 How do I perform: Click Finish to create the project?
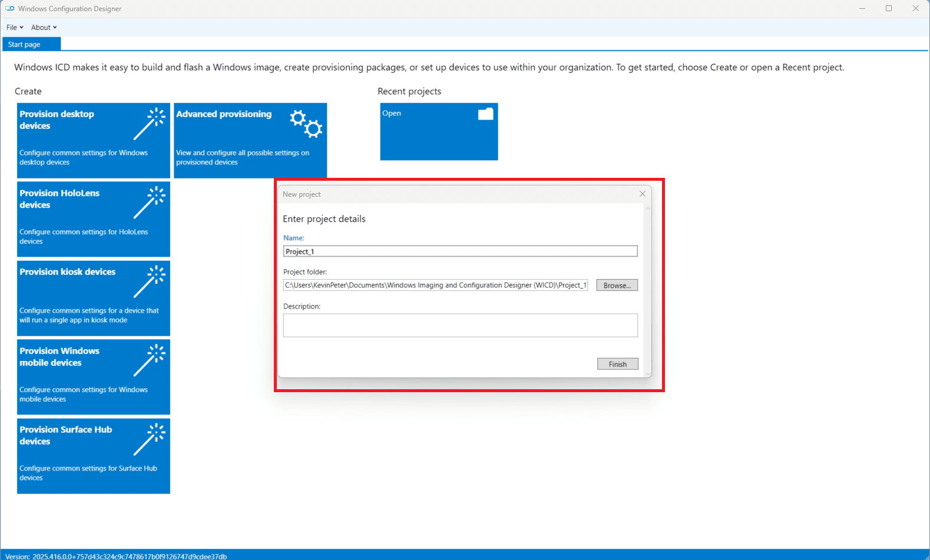pyautogui.click(x=617, y=365)
